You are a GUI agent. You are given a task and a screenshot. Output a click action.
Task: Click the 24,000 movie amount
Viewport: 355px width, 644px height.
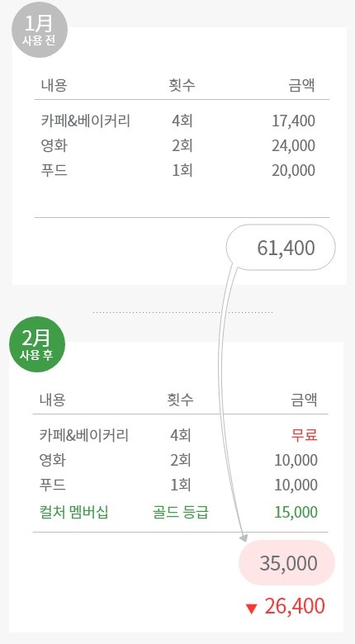tap(293, 145)
